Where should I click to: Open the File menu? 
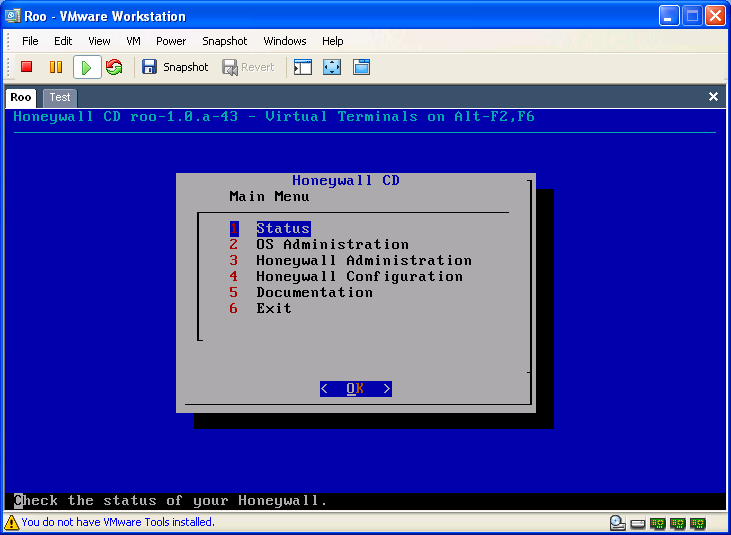click(x=30, y=41)
